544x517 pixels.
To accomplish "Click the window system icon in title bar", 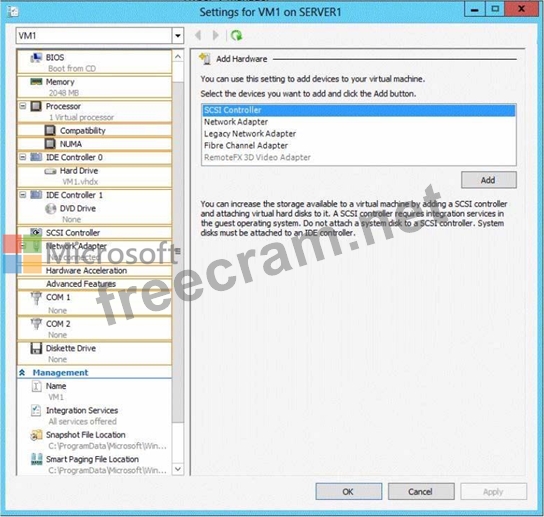I will 13,12.
